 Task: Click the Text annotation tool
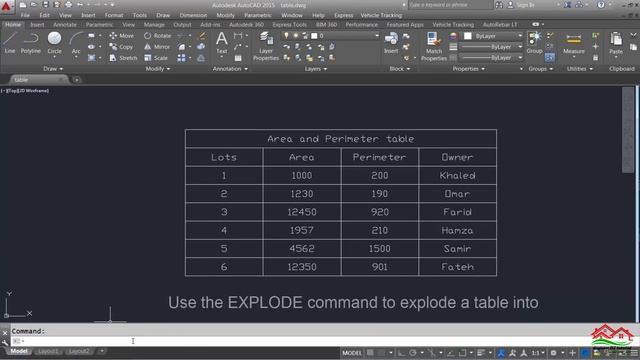pyautogui.click(x=222, y=43)
